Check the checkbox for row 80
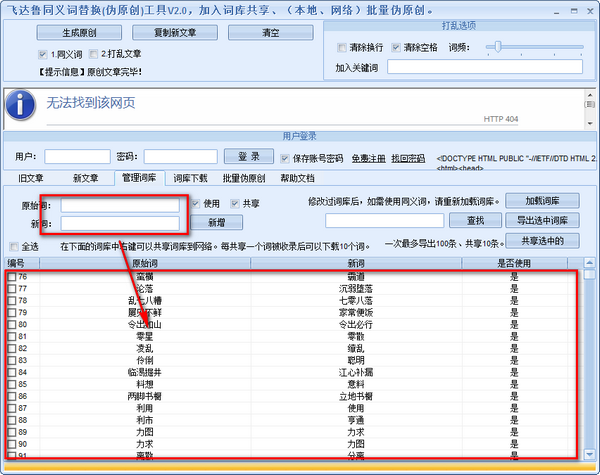This screenshot has width=600, height=475. (12, 324)
